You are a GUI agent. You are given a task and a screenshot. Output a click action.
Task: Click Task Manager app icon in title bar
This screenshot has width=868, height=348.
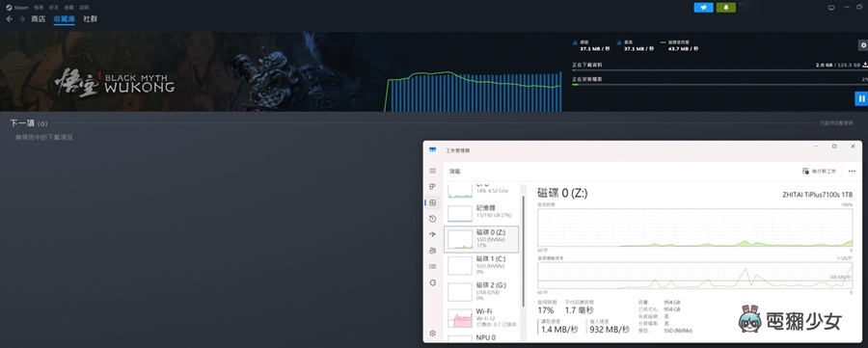[x=433, y=150]
